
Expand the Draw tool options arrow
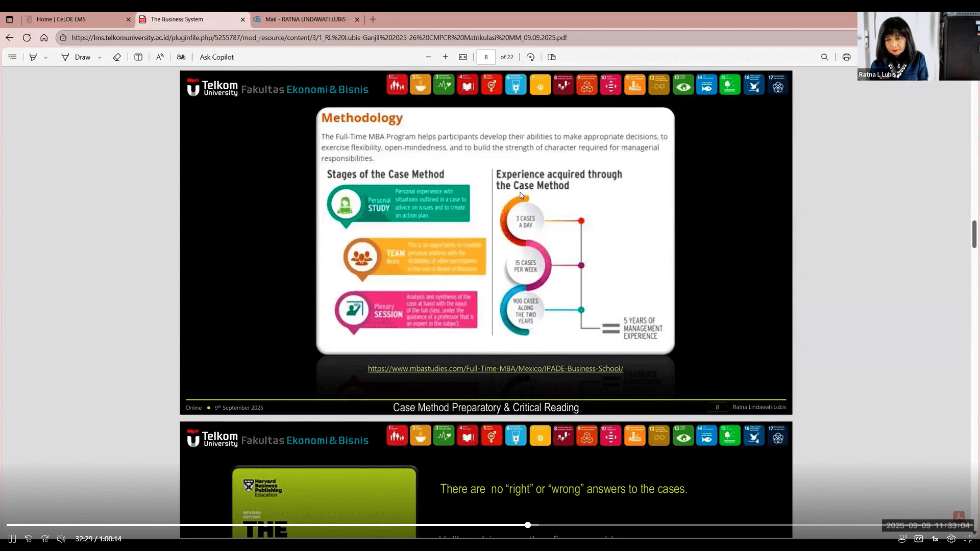pos(100,58)
